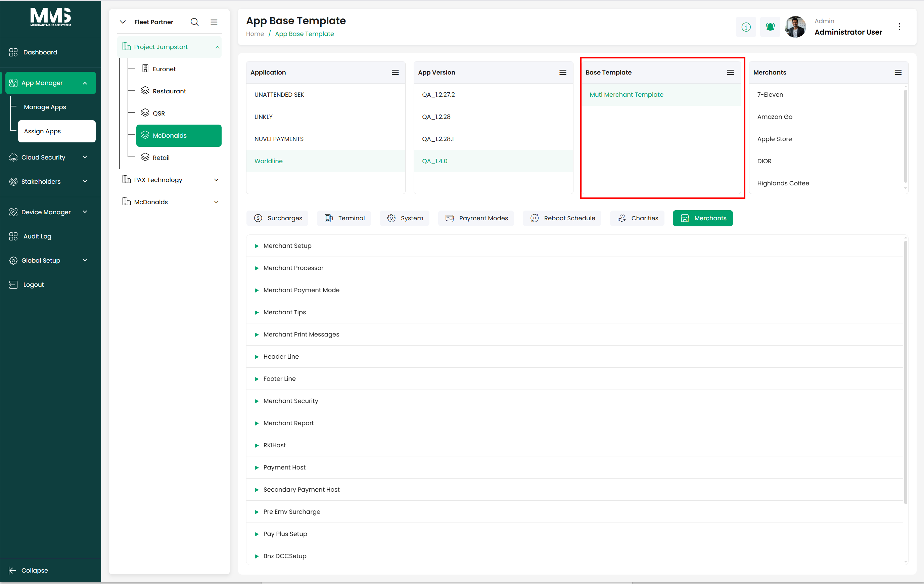Image resolution: width=924 pixels, height=584 pixels.
Task: Click the Merchants list scrollbar
Action: pos(906,136)
